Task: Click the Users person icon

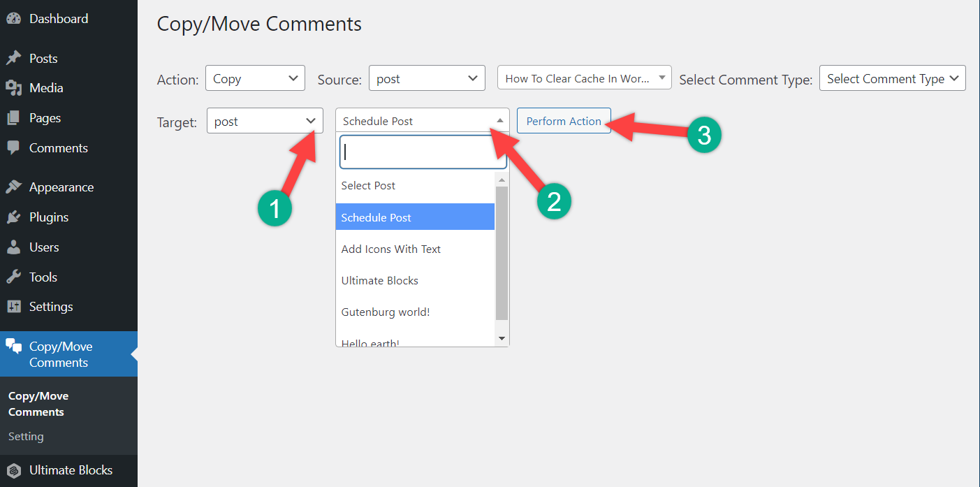Action: click(x=13, y=247)
